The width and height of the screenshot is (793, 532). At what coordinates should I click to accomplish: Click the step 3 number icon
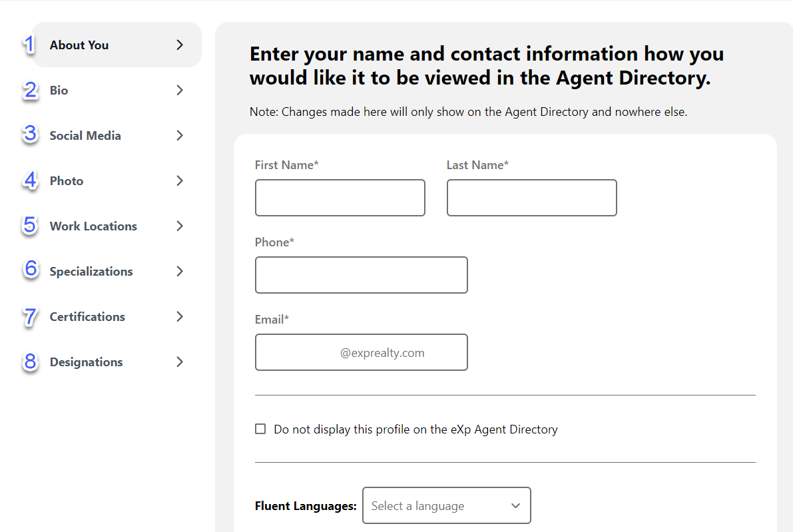pyautogui.click(x=31, y=135)
